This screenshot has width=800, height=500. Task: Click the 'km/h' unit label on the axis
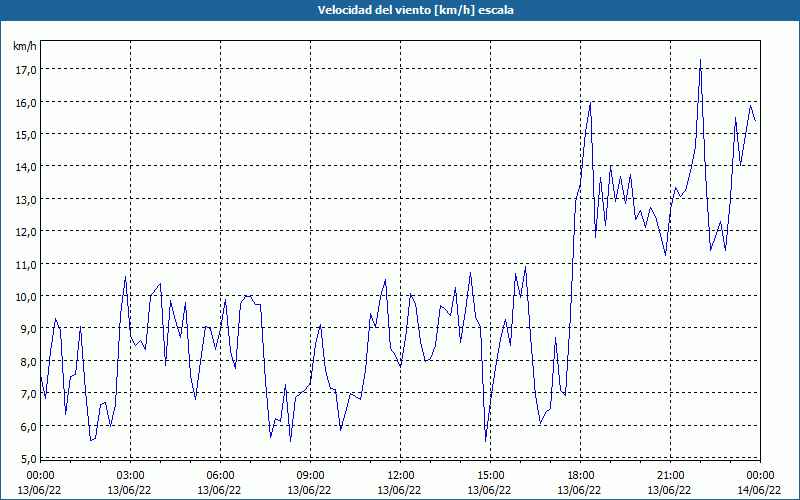pyautogui.click(x=24, y=46)
